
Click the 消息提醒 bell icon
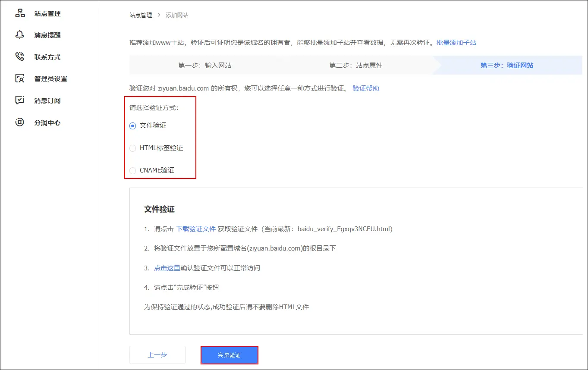(x=20, y=35)
